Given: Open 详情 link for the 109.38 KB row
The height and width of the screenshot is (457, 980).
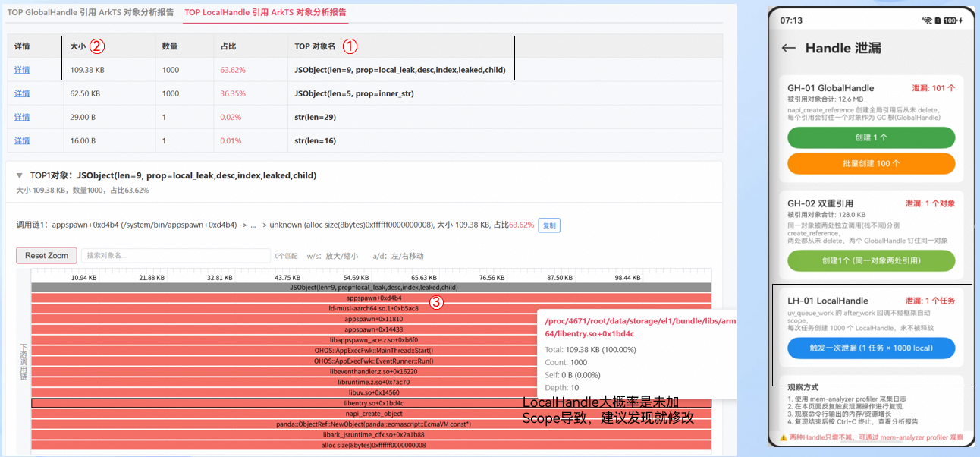Looking at the screenshot, I should click(x=22, y=70).
